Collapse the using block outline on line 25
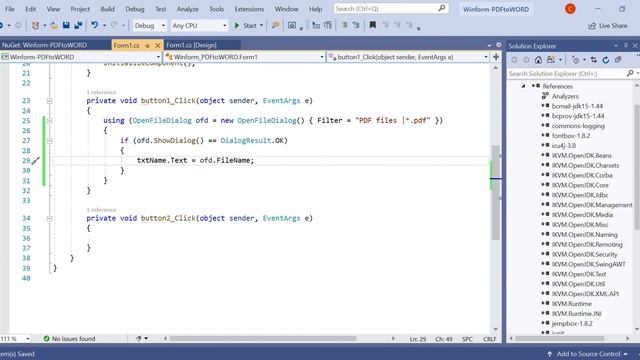The width and height of the screenshot is (640, 360). pyautogui.click(x=49, y=121)
